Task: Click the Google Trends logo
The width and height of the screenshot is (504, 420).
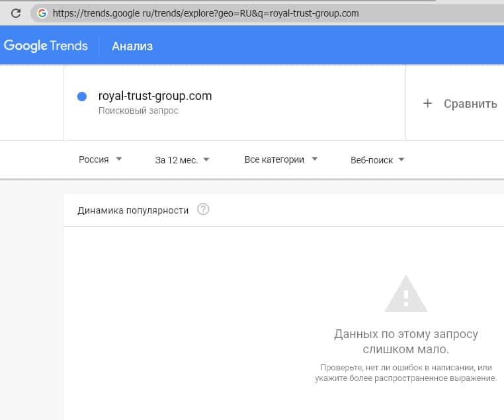Action: coord(46,46)
